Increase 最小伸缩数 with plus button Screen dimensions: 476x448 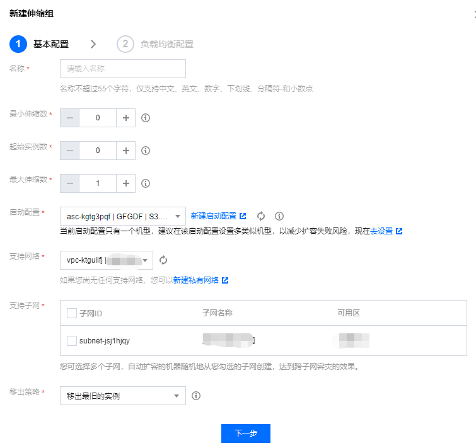point(126,118)
